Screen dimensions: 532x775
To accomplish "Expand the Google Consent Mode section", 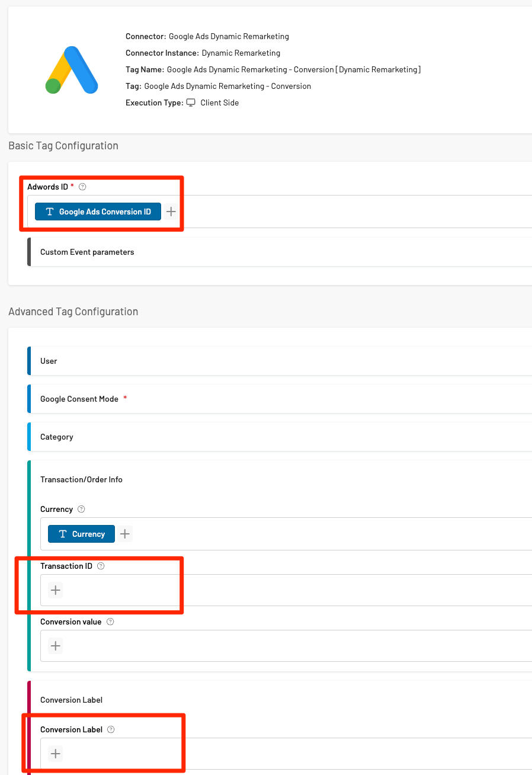I will coord(79,399).
